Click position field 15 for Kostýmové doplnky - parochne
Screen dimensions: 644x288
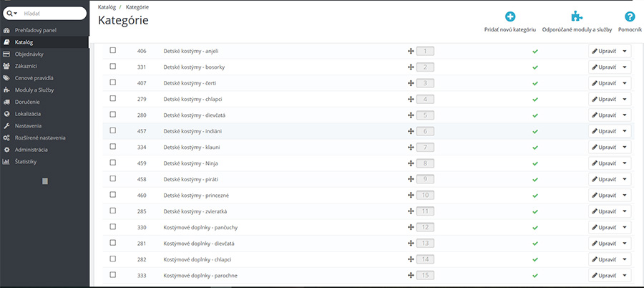point(425,276)
